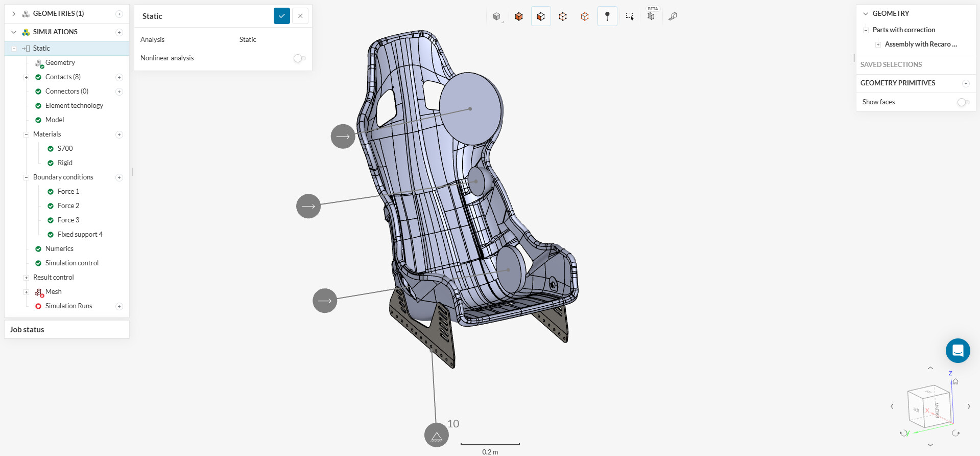The image size is (980, 456).
Task: Click the FRONT face of orientation cube
Action: tap(937, 410)
